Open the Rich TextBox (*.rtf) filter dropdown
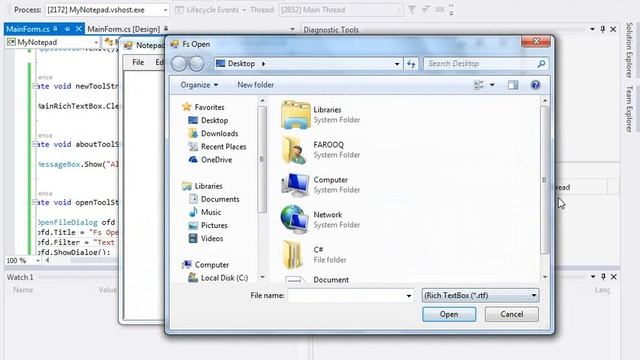This screenshot has width=640, height=360. pyautogui.click(x=480, y=296)
